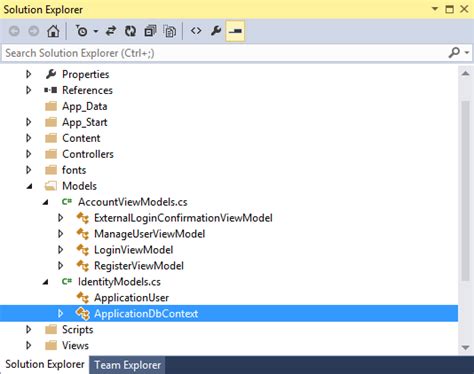Viewport: 474px width, 374px height.
Task: Collapse IdentityModels.cs node
Action: pos(45,282)
